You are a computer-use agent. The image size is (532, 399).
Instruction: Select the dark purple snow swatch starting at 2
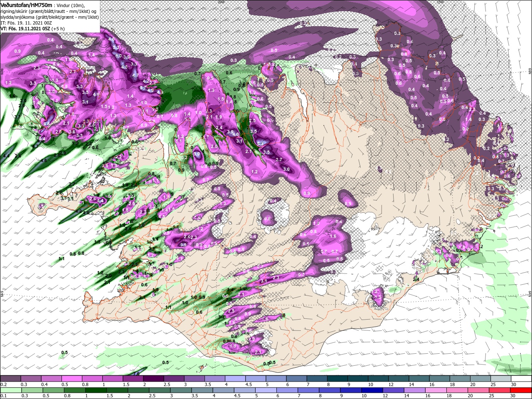click(x=153, y=379)
